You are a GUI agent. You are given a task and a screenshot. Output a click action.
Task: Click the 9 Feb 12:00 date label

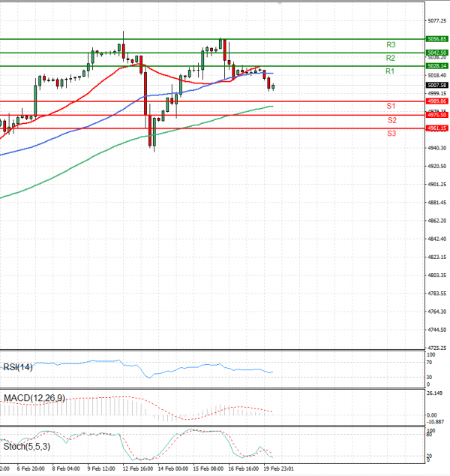point(101,468)
